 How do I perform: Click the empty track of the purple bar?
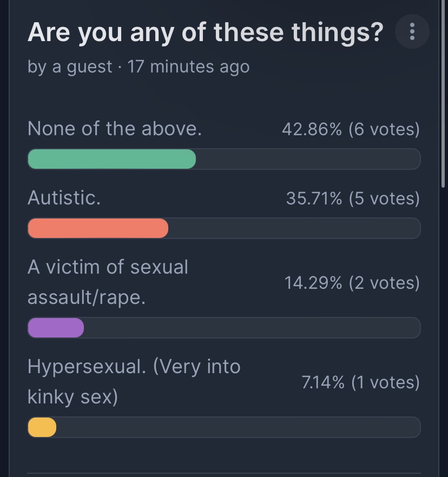tap(252, 328)
